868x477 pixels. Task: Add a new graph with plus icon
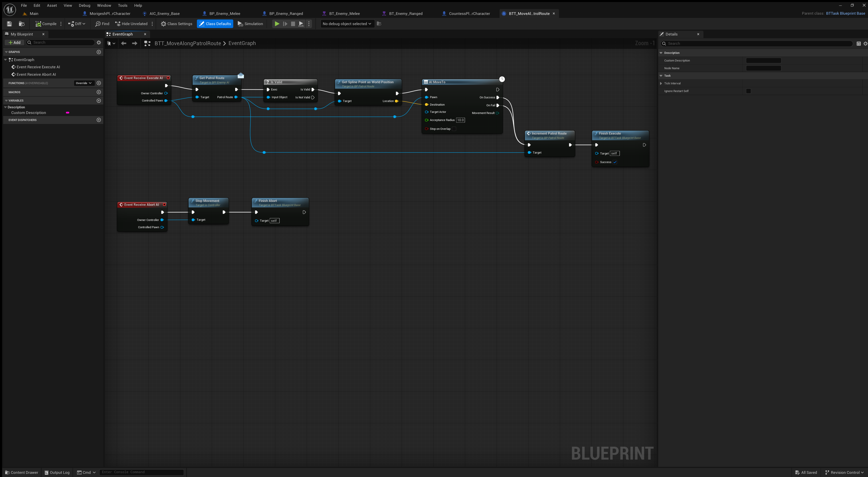(99, 52)
